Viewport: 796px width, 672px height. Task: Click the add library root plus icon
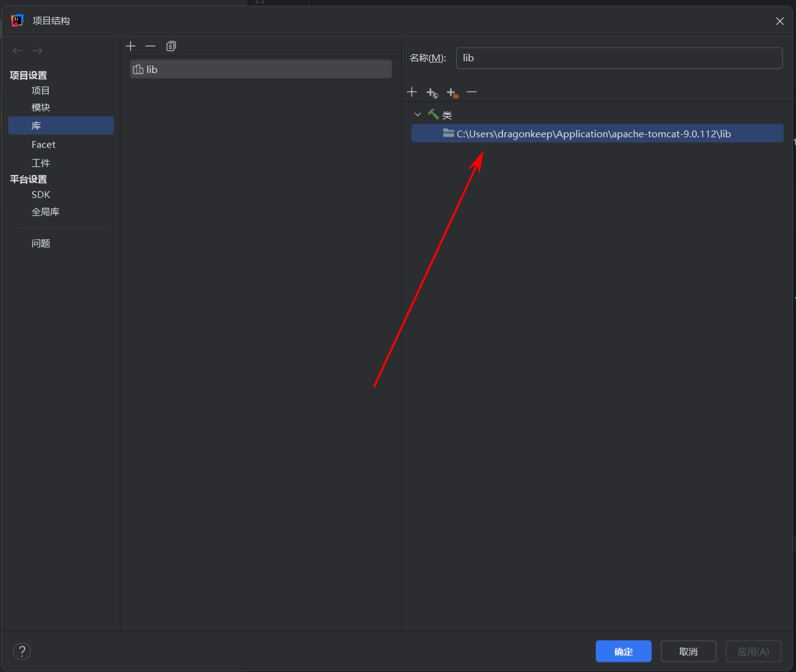[x=412, y=92]
